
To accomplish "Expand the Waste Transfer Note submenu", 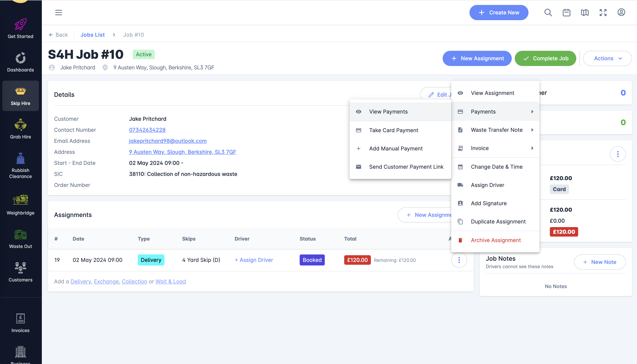I will 496,130.
